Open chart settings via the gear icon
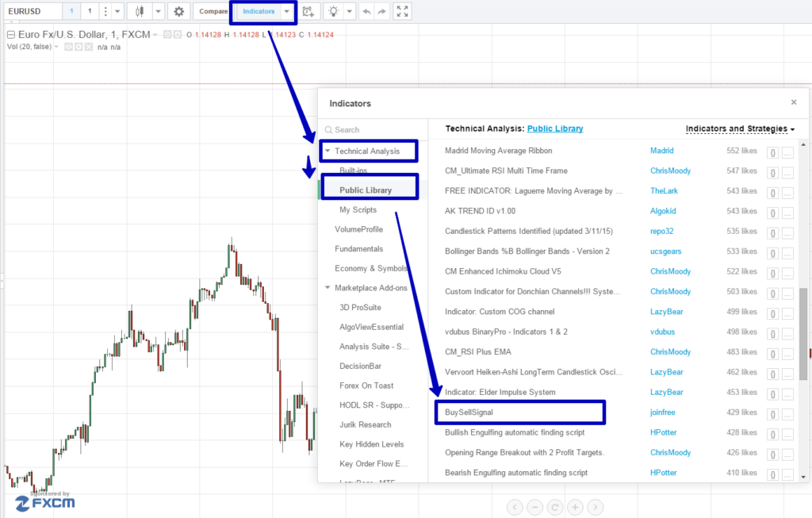Viewport: 812px width, 518px height. (x=178, y=12)
